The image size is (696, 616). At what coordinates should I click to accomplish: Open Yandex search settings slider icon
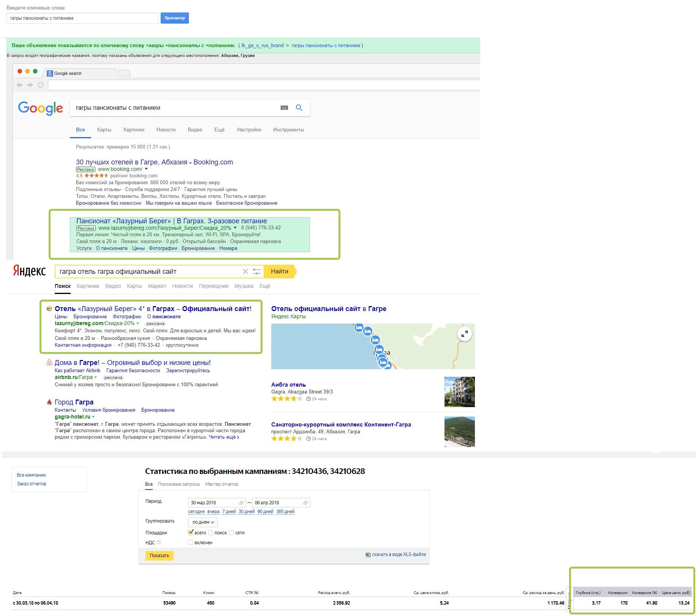pos(257,272)
